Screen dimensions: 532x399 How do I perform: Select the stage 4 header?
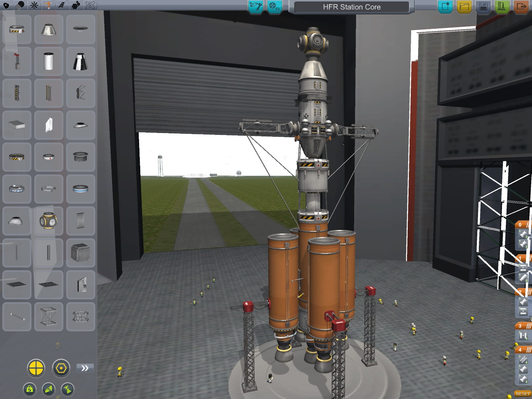pyautogui.click(x=524, y=350)
